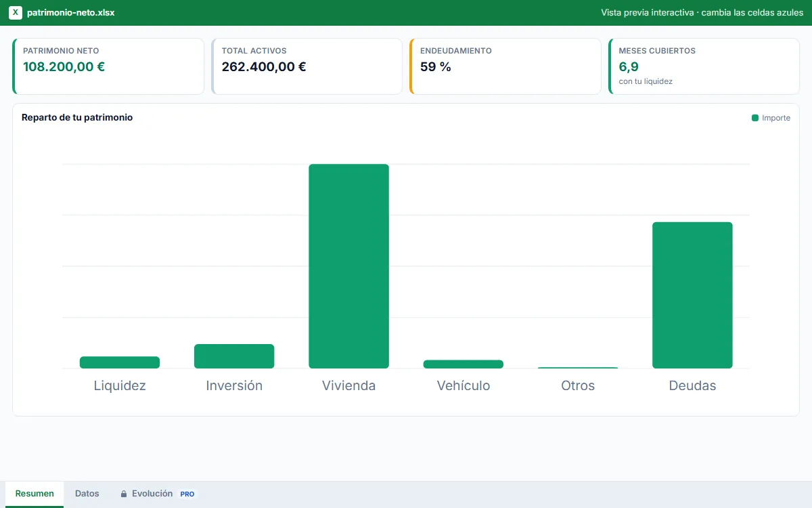Click the PRO badge on Evolución

click(187, 494)
